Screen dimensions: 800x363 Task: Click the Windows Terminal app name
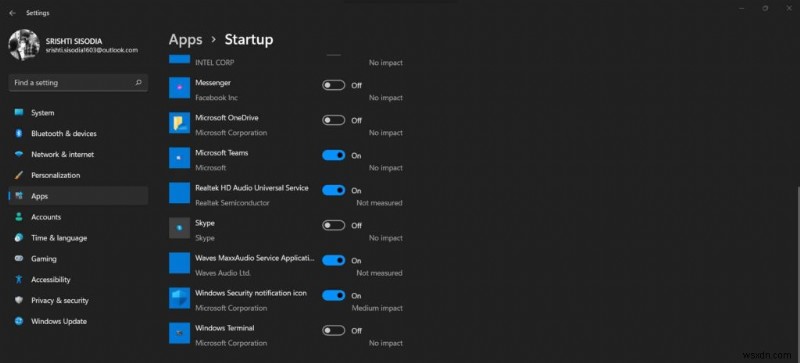pos(224,328)
